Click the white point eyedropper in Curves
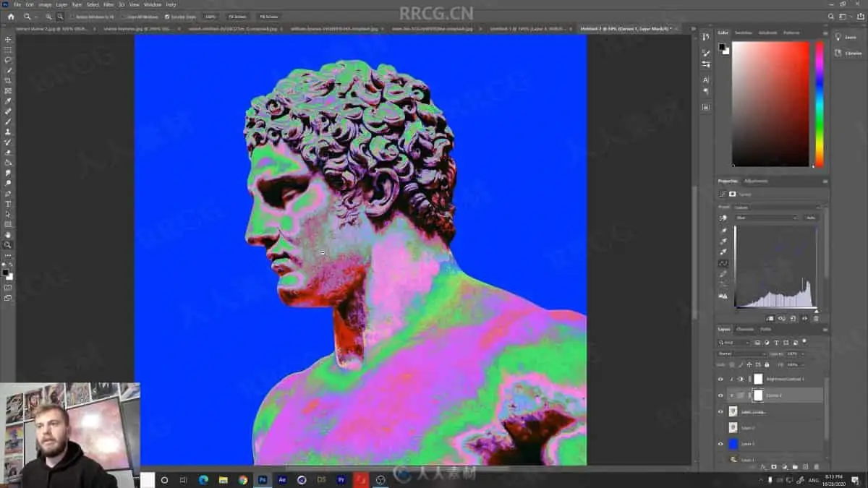This screenshot has width=868, height=488. click(723, 252)
